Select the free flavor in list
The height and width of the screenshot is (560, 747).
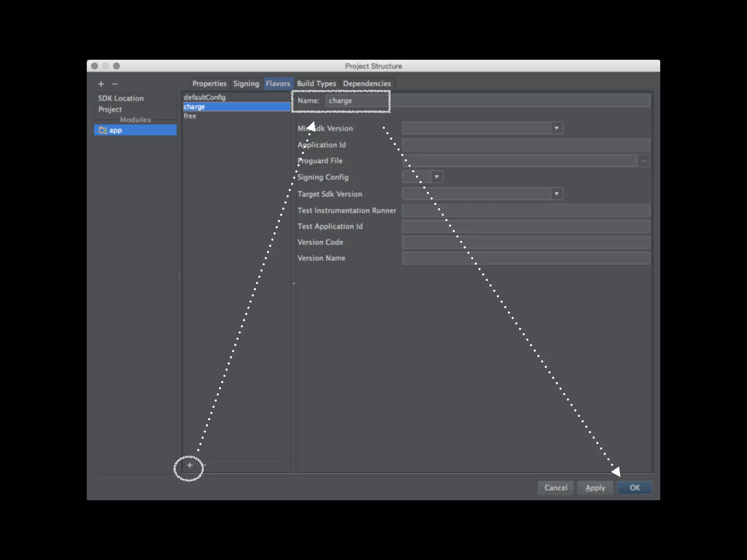[190, 116]
